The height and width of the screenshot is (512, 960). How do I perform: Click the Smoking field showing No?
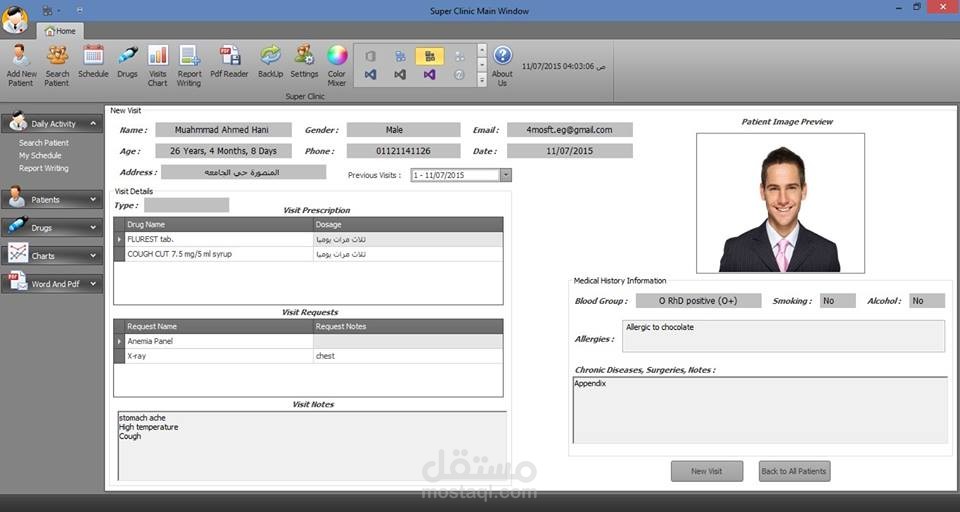838,301
